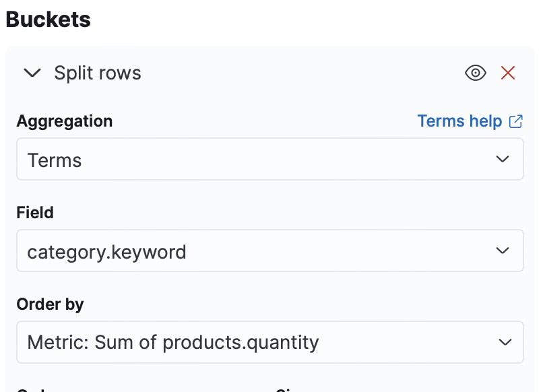Screen dimensions: 543x392
Task: Collapse the Split rows section chevron
Action: (32, 73)
